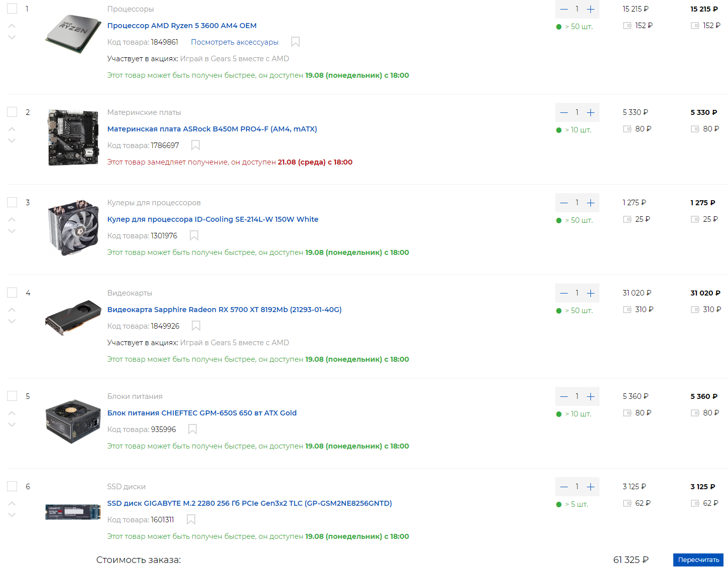The height and width of the screenshot is (572, 728).
Task: Decrease quantity of the Radeon RX 5700 XT
Action: [x=564, y=293]
